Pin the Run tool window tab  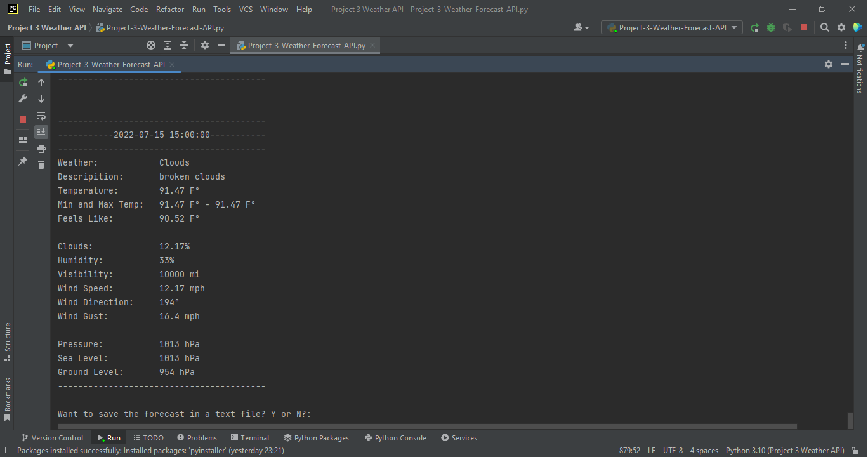click(23, 161)
